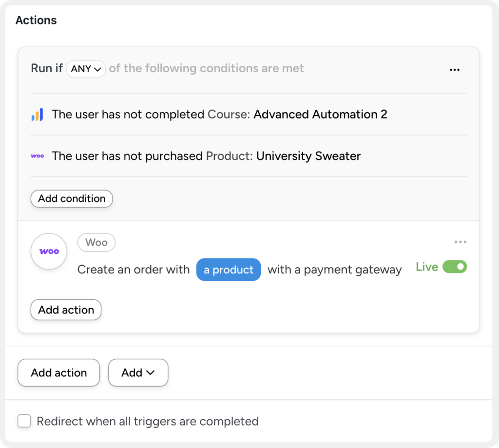This screenshot has height=448, width=499.
Task: Click the Live label next to the switch
Action: 426,267
